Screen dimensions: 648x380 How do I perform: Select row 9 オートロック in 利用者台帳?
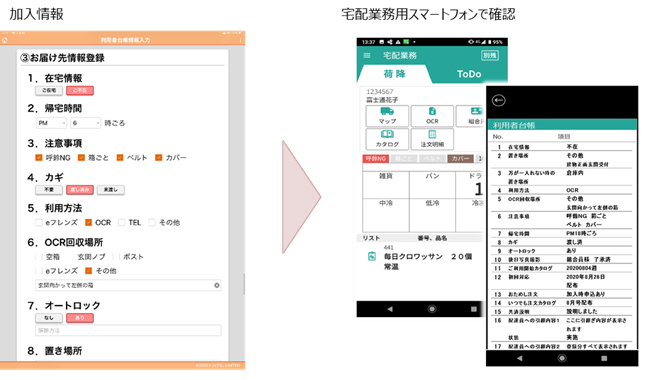[x=561, y=251]
